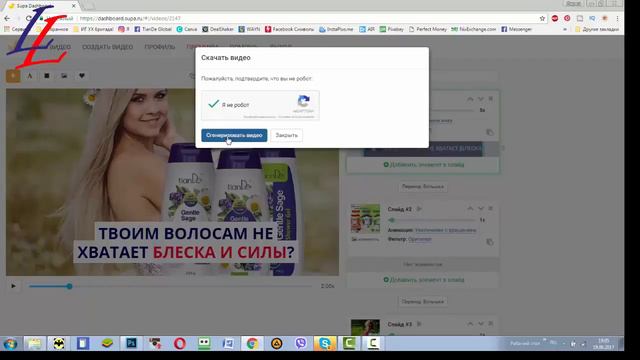Move Слайд #2 down with the down chevron
Viewport: 640px width, 360px height.
480,209
